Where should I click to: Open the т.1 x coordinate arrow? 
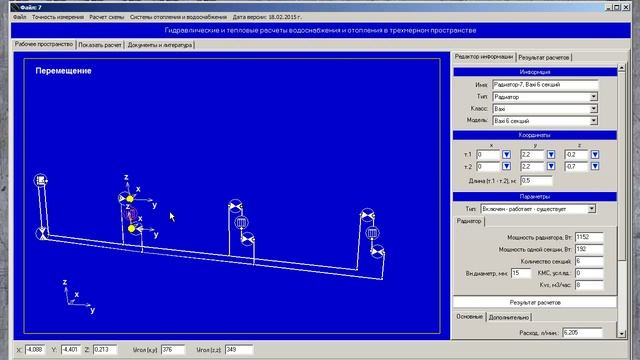coord(506,154)
